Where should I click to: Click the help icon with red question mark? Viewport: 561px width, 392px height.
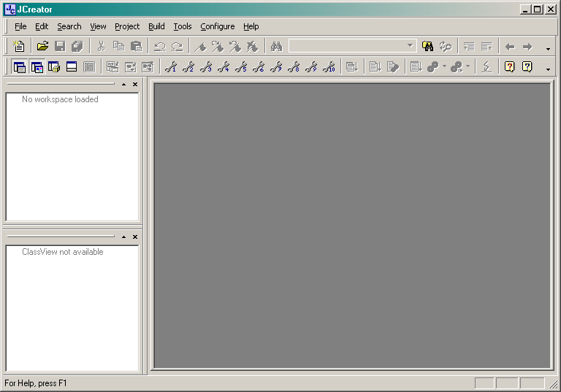point(509,67)
